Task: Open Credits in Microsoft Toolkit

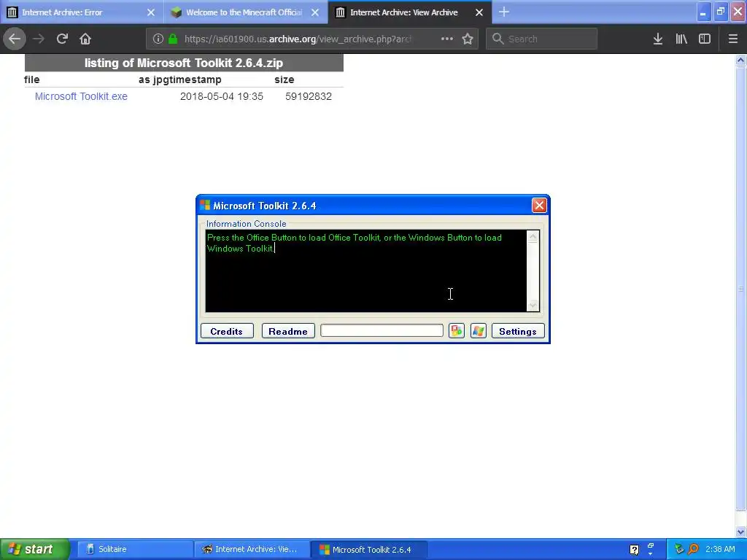Action: tap(227, 331)
